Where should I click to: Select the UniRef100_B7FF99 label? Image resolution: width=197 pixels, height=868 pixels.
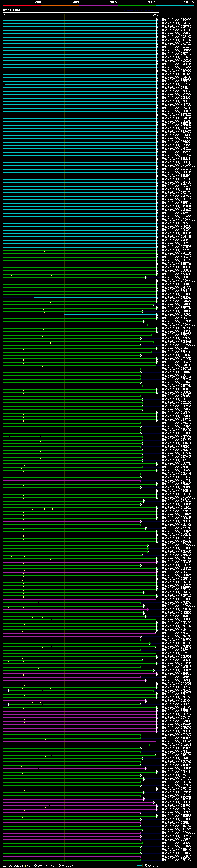coord(177,81)
